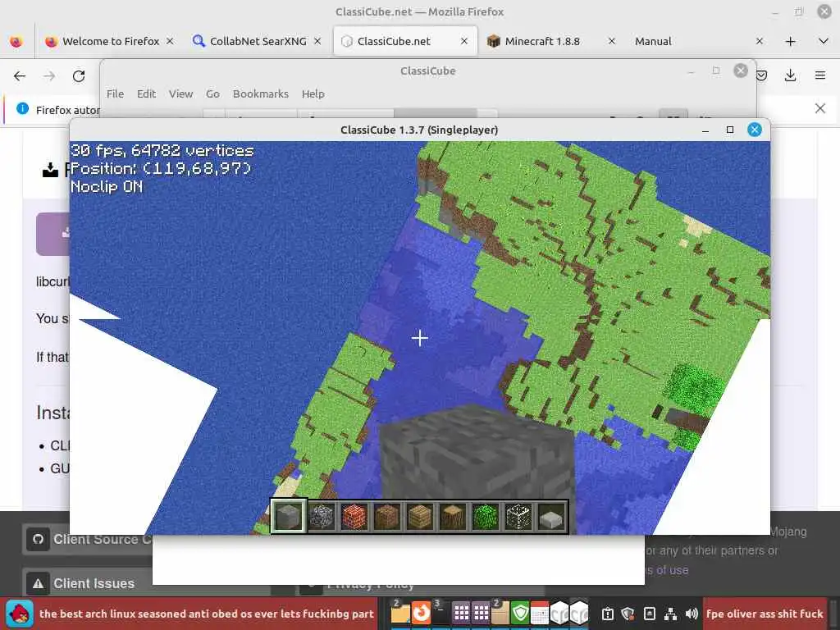
Task: Click the first purple grid taskbar icon
Action: [x=461, y=613]
